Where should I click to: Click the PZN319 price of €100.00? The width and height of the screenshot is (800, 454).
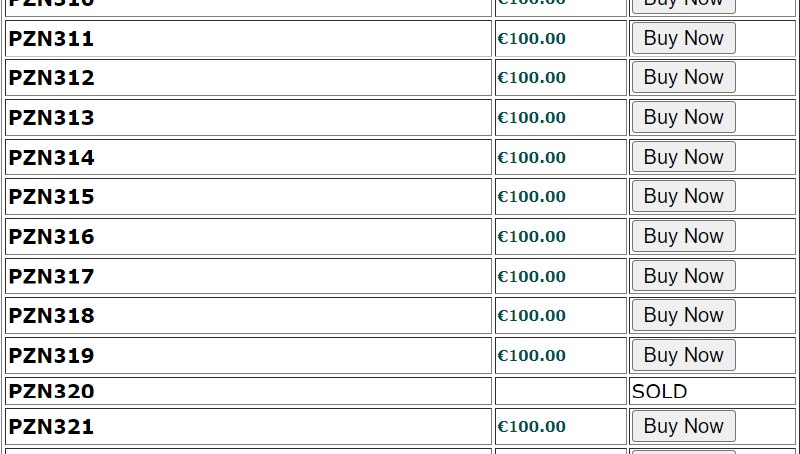tap(531, 356)
